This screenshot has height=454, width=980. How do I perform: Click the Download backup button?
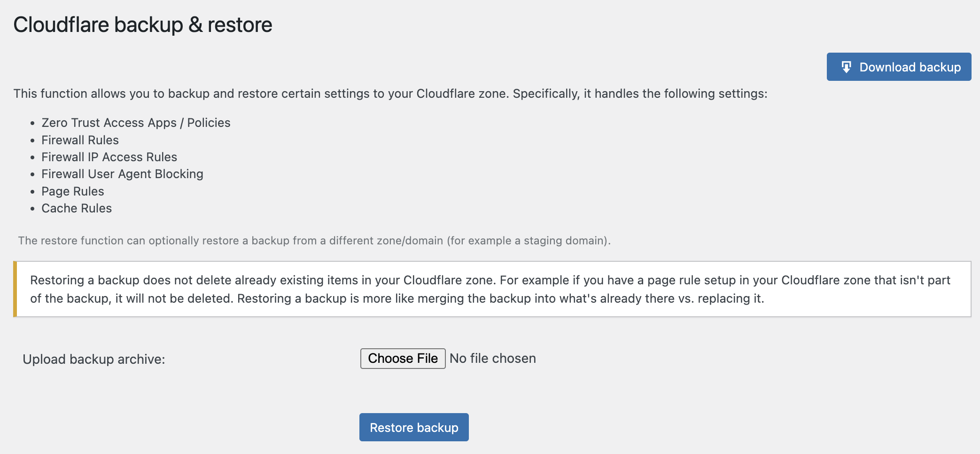pos(899,67)
